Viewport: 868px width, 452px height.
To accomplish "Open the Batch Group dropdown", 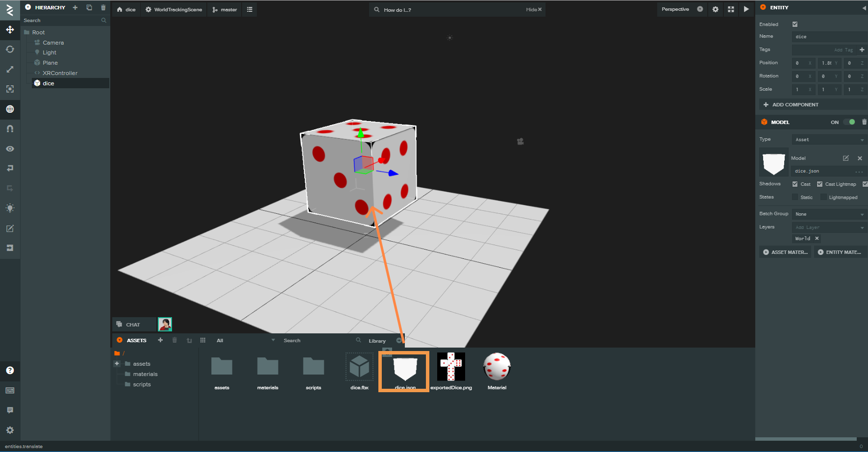I will point(828,214).
